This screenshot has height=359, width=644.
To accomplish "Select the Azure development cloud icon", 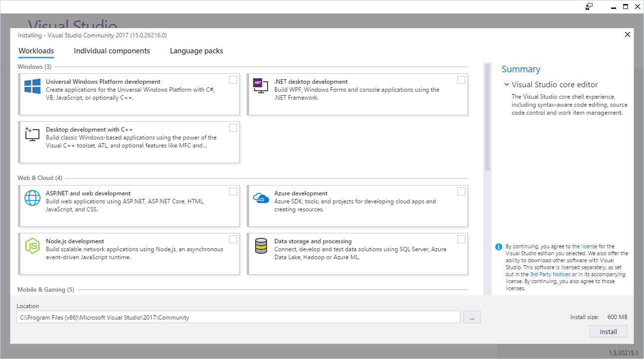I will tap(260, 197).
